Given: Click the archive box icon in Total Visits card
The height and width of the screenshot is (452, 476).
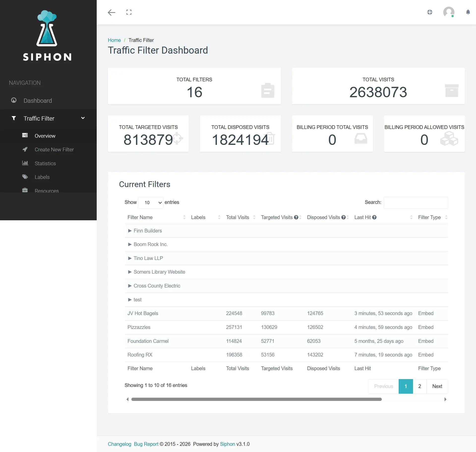Looking at the screenshot, I should tap(452, 91).
